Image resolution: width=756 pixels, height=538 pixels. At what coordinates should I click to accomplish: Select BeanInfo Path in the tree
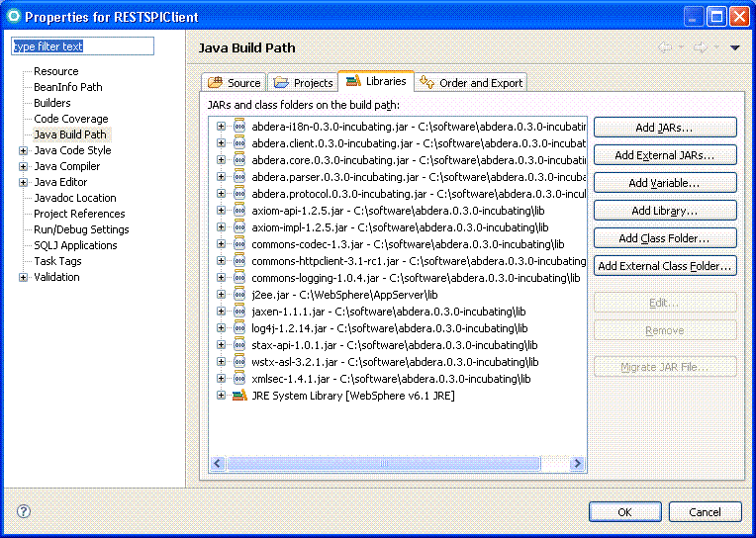(68, 87)
